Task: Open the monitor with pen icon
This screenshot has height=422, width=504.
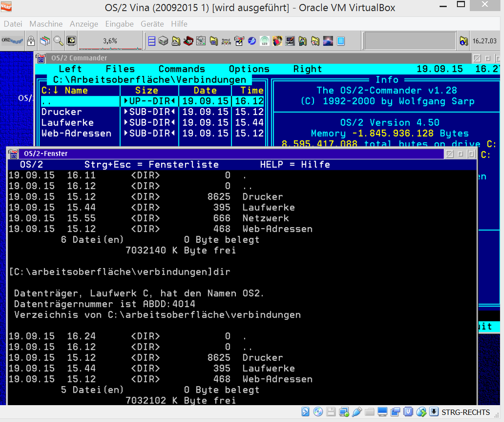Action: pos(290,41)
